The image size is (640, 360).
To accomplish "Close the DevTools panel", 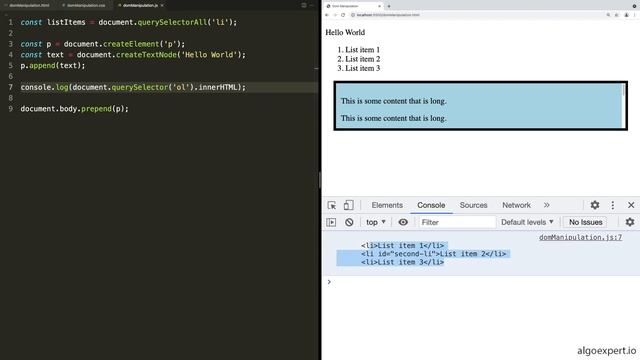I will pyautogui.click(x=631, y=205).
